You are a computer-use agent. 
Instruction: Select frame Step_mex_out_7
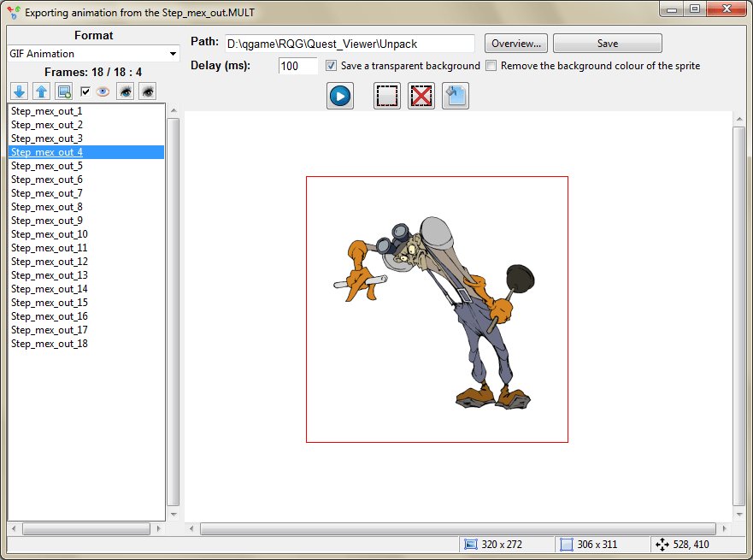(x=86, y=193)
